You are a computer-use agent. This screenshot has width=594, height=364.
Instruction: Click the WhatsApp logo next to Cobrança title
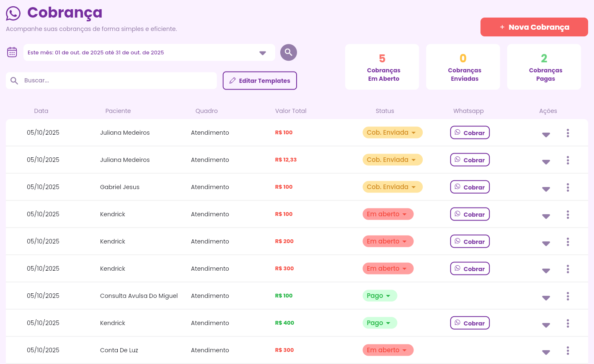tap(13, 13)
